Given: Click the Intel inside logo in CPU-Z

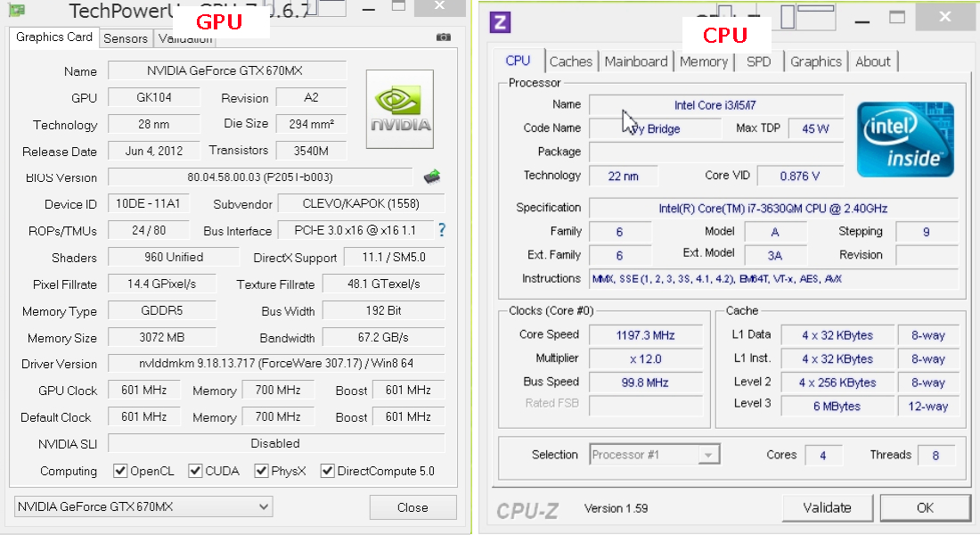Looking at the screenshot, I should tap(905, 139).
